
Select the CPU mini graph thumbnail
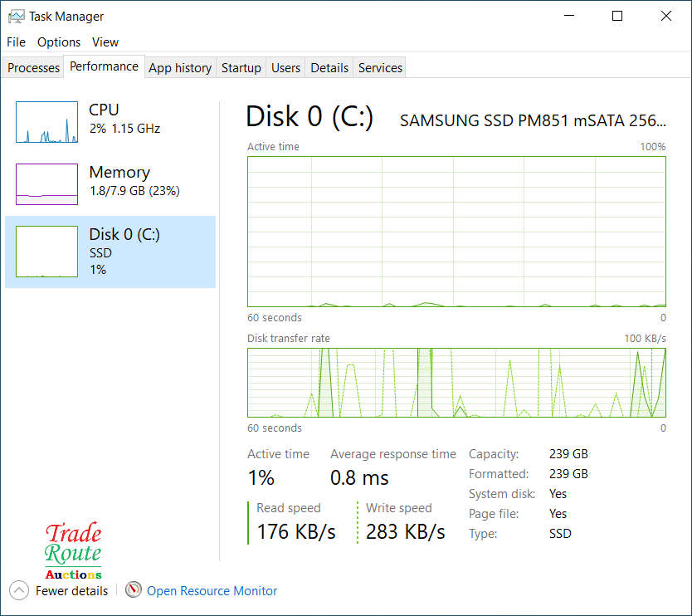click(x=46, y=122)
